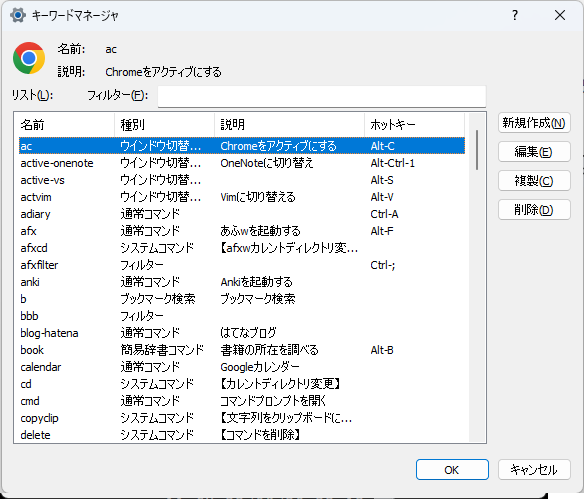Click the question mark help button
The image size is (584, 499).
[x=515, y=15]
